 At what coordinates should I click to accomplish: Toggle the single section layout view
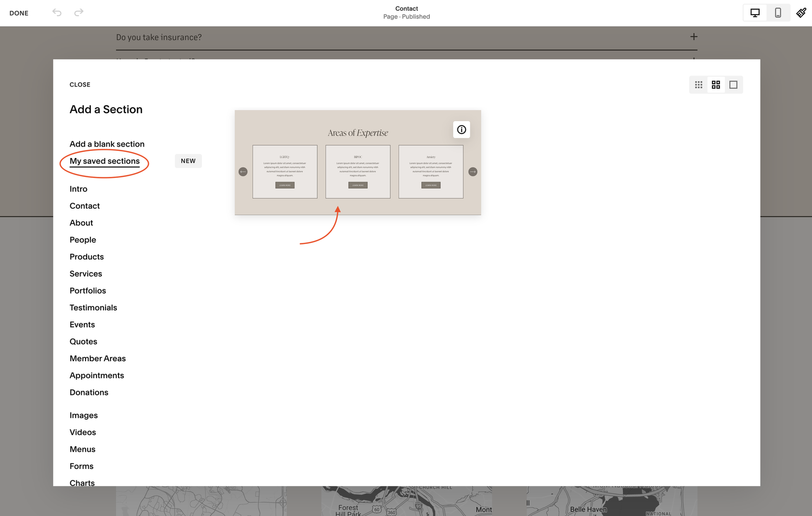click(x=734, y=84)
